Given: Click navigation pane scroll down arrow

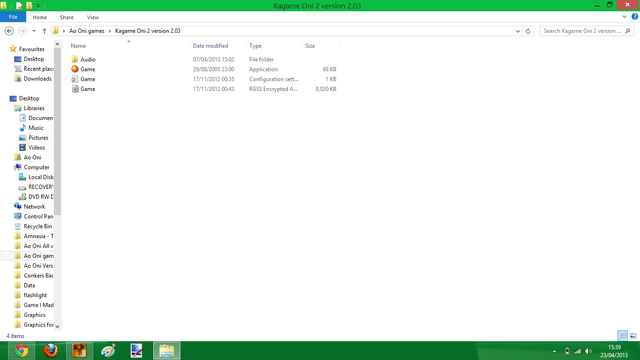Looking at the screenshot, I should tap(57, 326).
